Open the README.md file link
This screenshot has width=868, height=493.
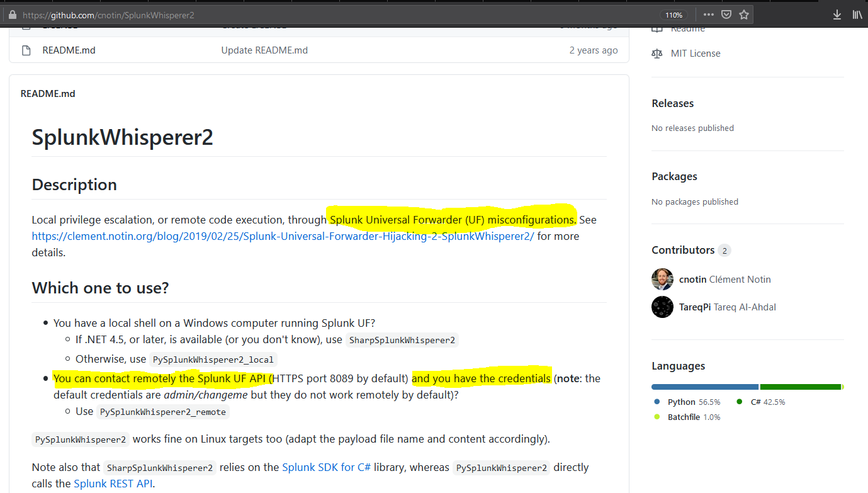(69, 50)
